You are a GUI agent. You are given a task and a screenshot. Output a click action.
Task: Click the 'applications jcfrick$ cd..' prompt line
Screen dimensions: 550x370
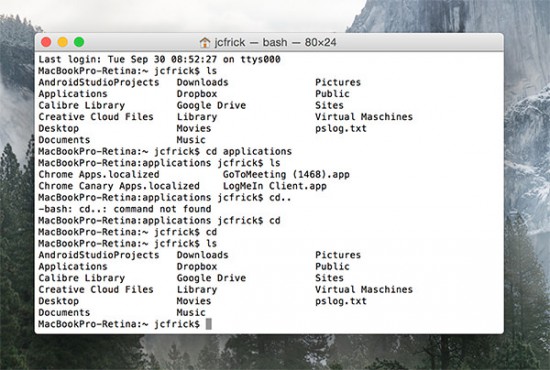(165, 197)
